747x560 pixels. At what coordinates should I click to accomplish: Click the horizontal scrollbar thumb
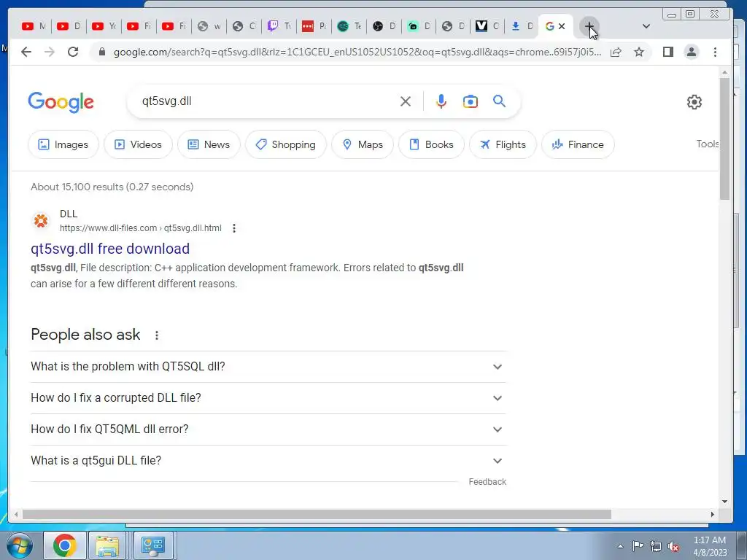pos(317,515)
